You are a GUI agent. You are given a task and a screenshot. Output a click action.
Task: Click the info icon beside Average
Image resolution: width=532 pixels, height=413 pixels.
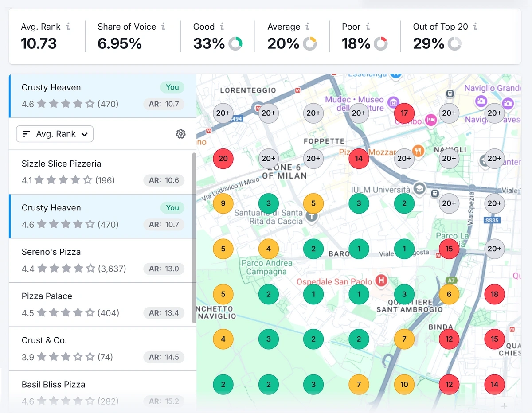tap(307, 27)
